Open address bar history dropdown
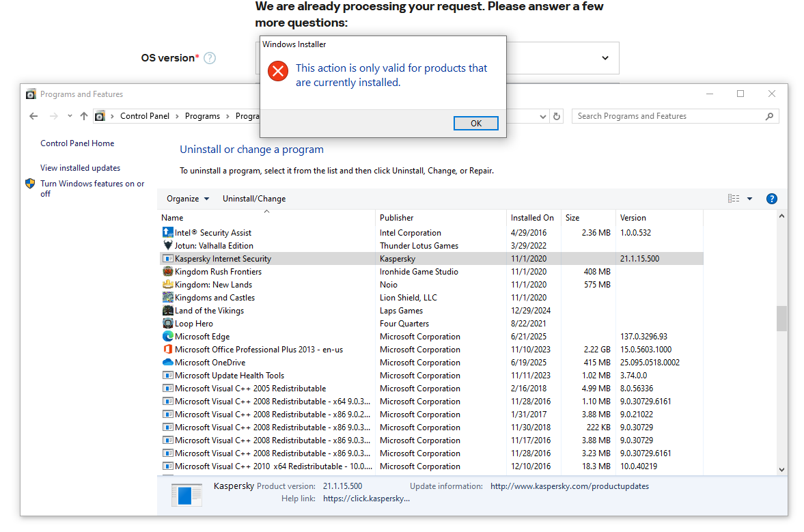804x532 pixels. click(542, 116)
